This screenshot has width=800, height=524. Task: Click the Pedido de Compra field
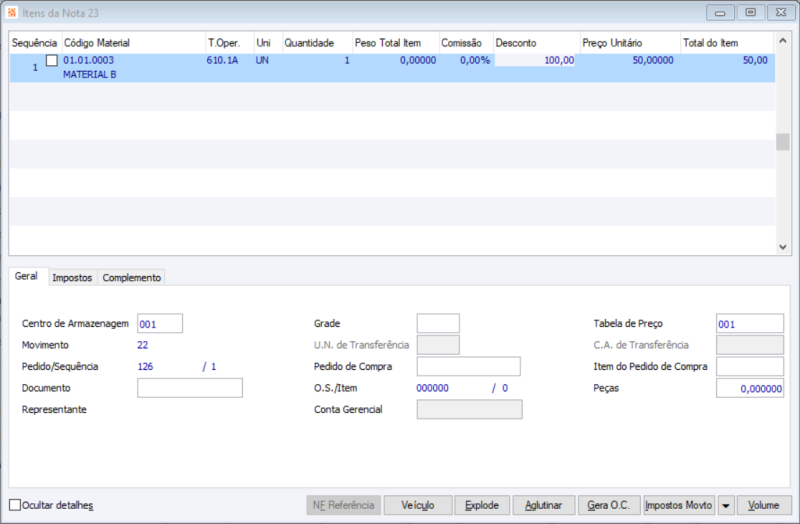tap(468, 366)
